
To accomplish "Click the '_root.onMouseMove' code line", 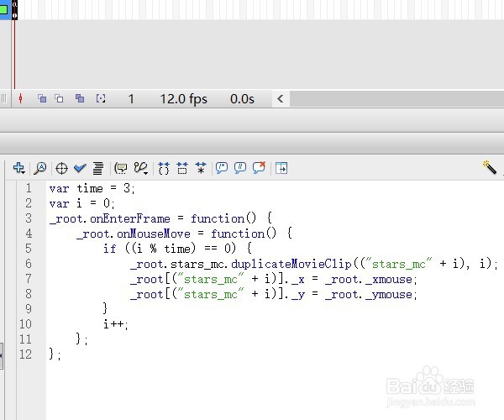I will 185,234.
